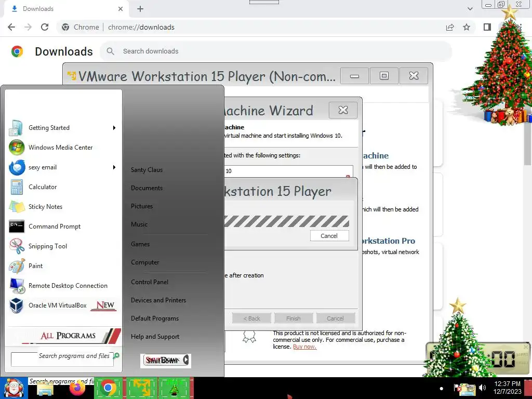Open Getting Started from the start menu
Screen dimensions: 532x399
point(63,128)
